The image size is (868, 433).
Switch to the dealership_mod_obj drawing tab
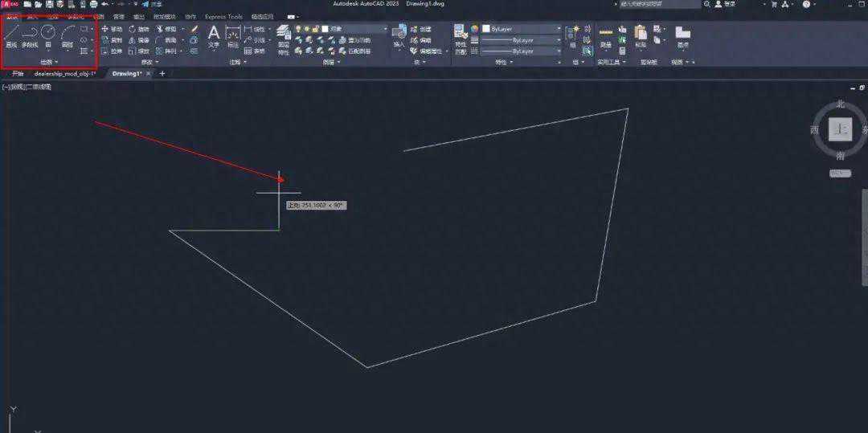[64, 73]
